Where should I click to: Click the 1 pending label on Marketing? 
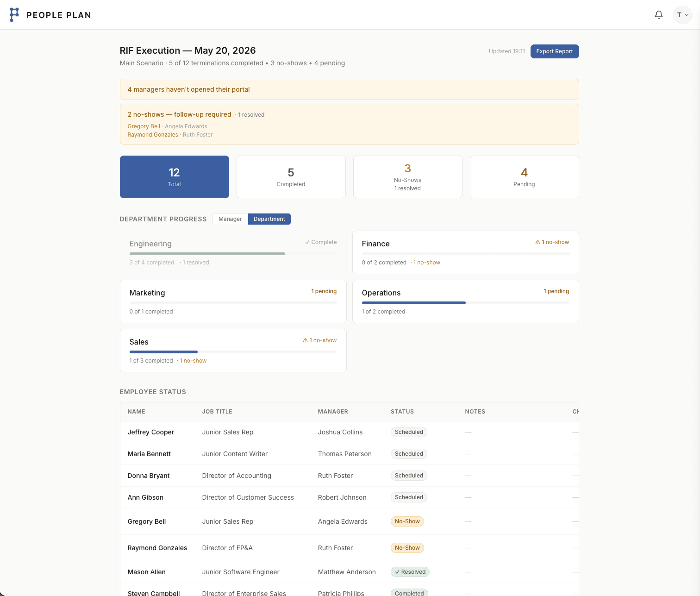pos(324,291)
